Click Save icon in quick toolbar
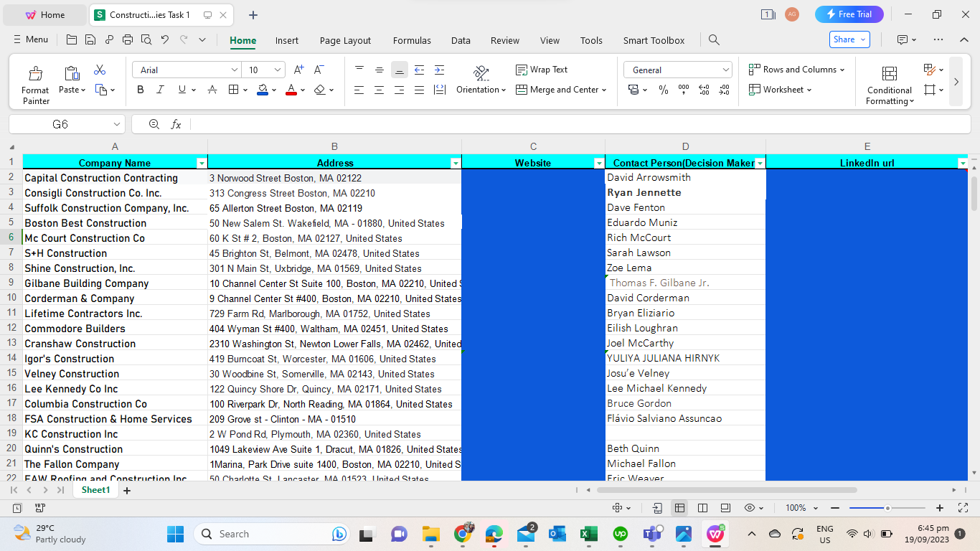The width and height of the screenshot is (980, 551). (x=90, y=39)
